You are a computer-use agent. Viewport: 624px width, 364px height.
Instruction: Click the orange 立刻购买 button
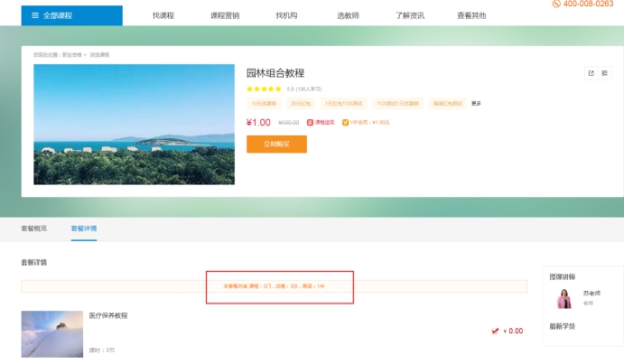pos(276,145)
